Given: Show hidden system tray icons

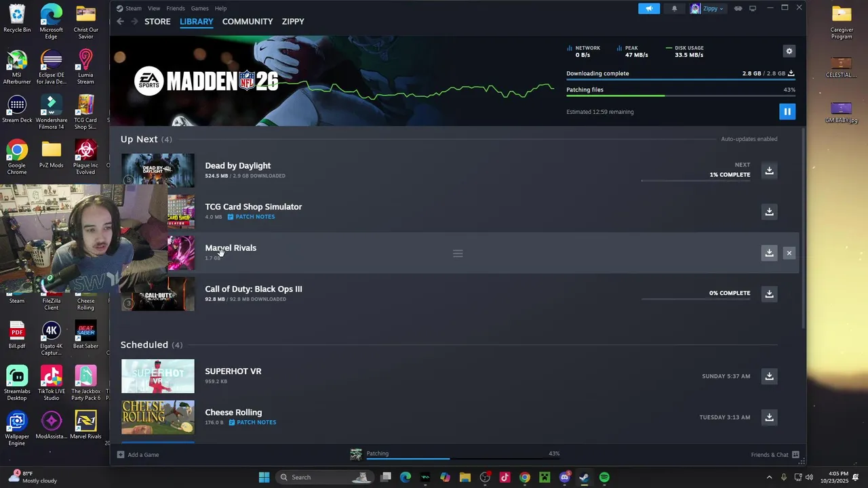Looking at the screenshot, I should point(769,477).
